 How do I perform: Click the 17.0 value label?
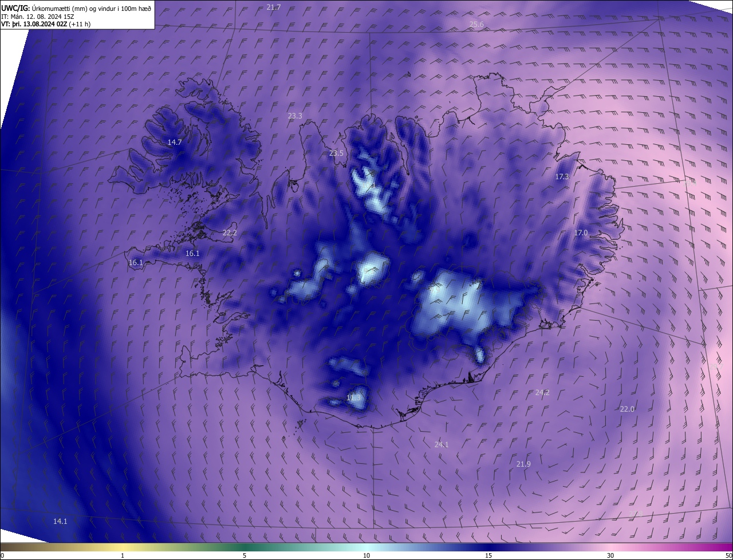click(581, 232)
